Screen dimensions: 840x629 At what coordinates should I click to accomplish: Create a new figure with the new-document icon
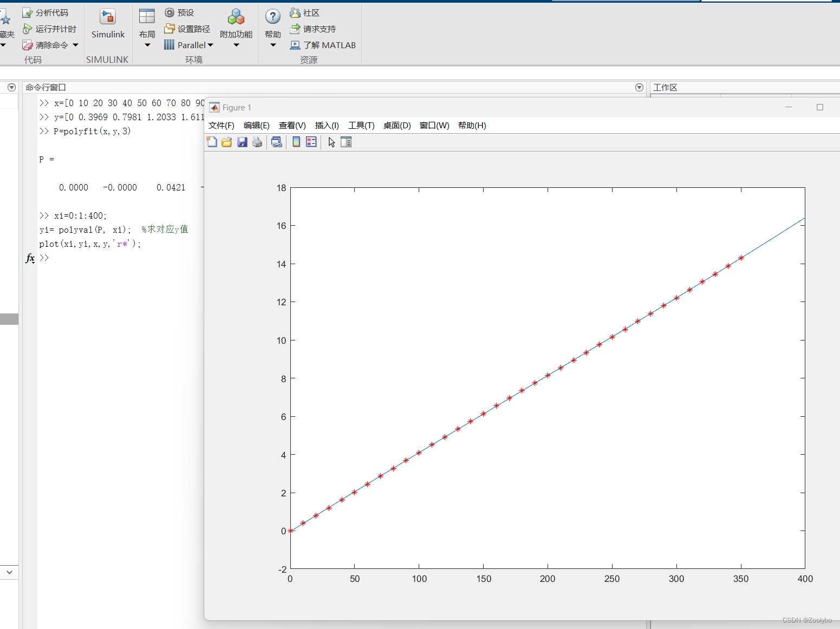[212, 142]
